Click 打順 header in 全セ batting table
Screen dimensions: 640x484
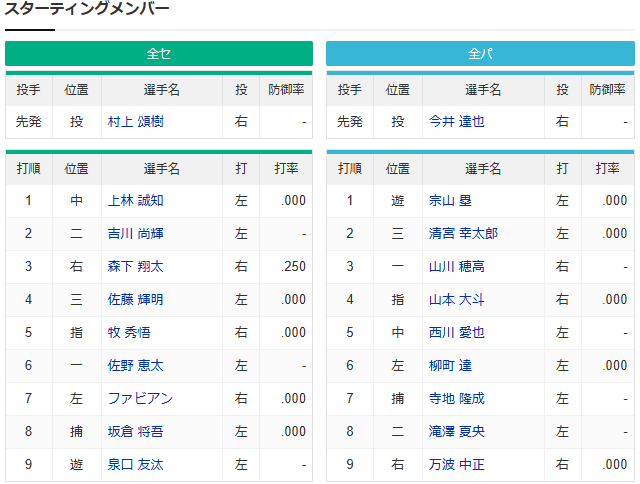click(29, 169)
